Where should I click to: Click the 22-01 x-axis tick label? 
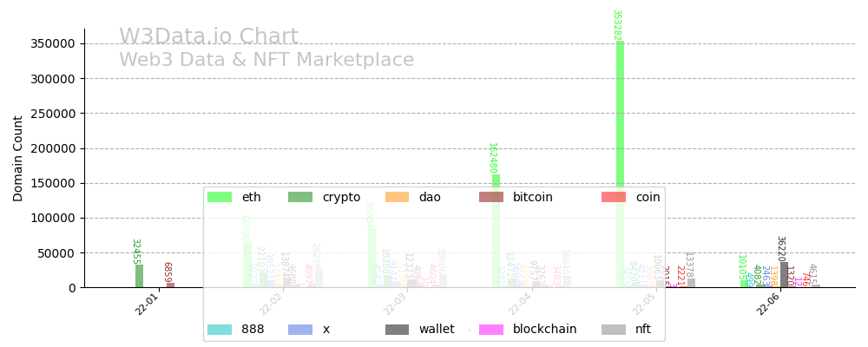coord(148,304)
